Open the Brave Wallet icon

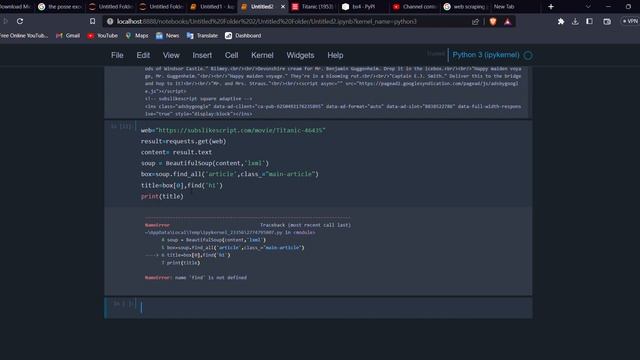607,22
